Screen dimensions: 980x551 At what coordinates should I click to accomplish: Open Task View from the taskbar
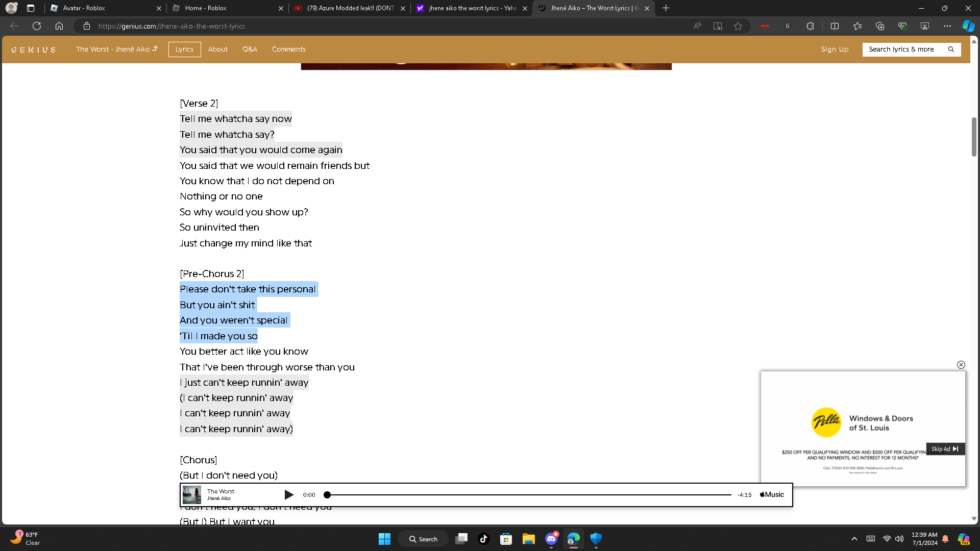pyautogui.click(x=461, y=539)
